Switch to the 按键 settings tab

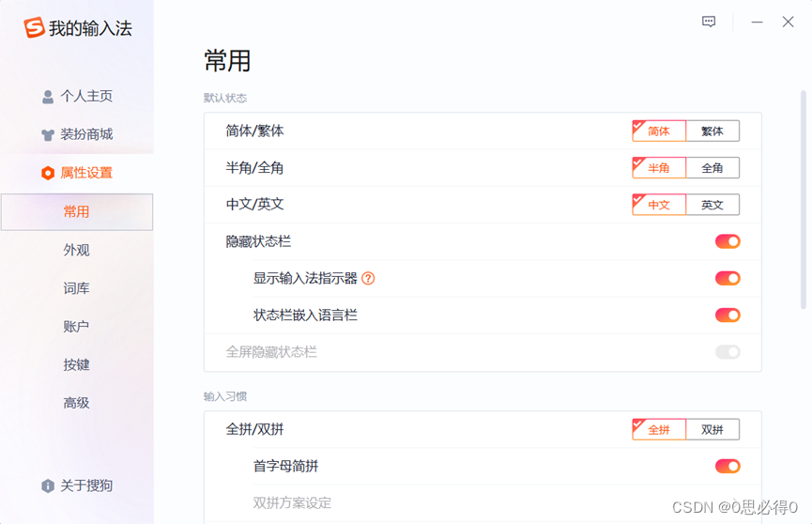(x=77, y=365)
